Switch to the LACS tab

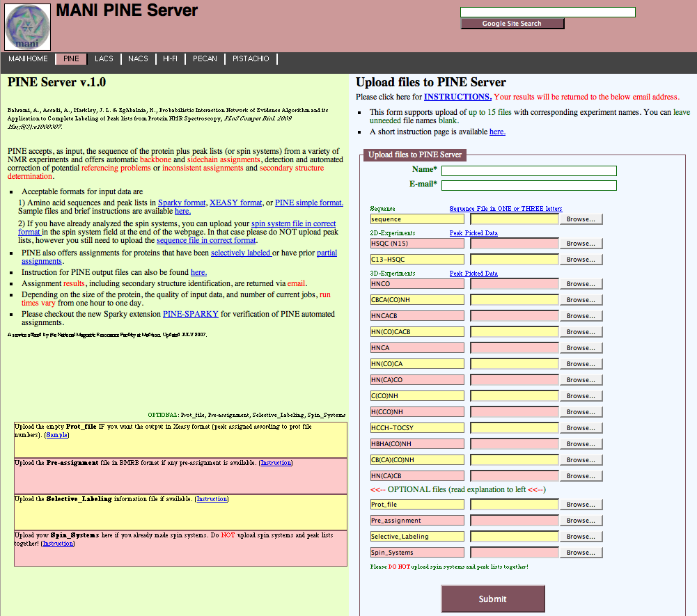pos(104,59)
